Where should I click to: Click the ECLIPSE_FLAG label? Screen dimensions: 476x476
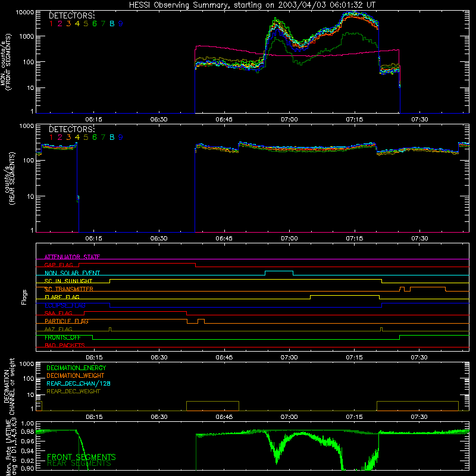[65, 305]
